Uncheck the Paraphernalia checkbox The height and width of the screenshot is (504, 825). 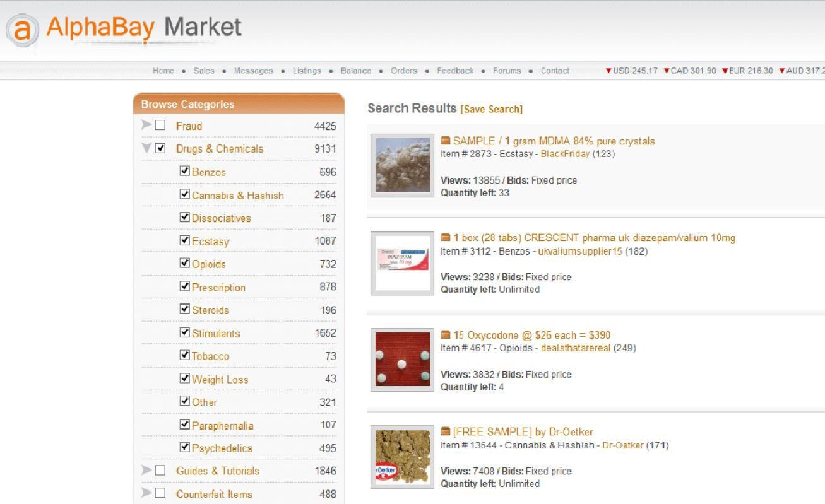pyautogui.click(x=184, y=425)
